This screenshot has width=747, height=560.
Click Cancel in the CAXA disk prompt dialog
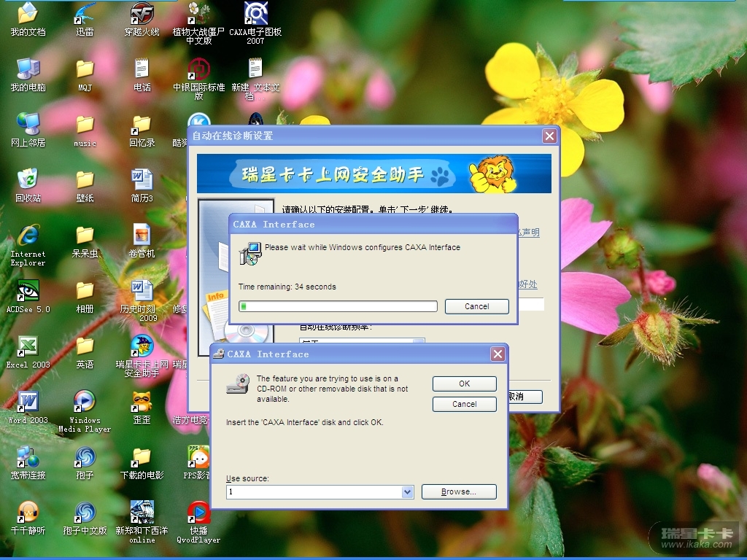[465, 404]
